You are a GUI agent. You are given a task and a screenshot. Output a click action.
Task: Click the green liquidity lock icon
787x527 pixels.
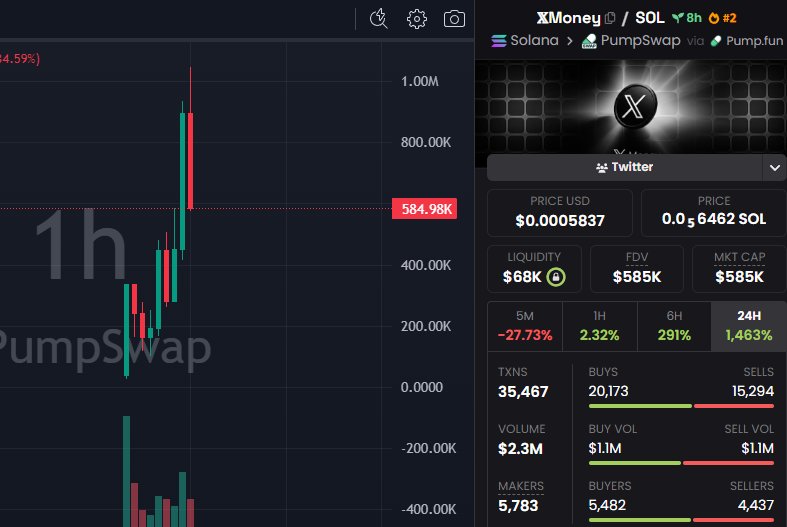[552, 276]
